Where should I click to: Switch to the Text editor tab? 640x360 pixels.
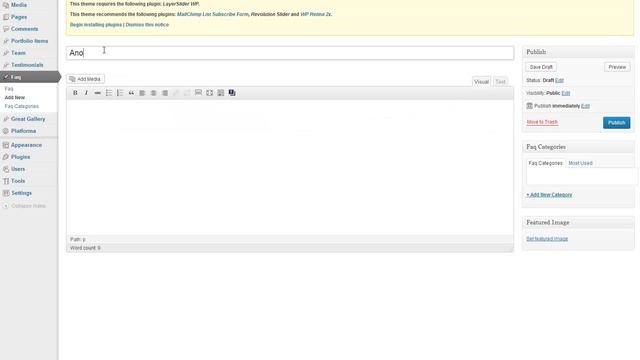tap(500, 82)
